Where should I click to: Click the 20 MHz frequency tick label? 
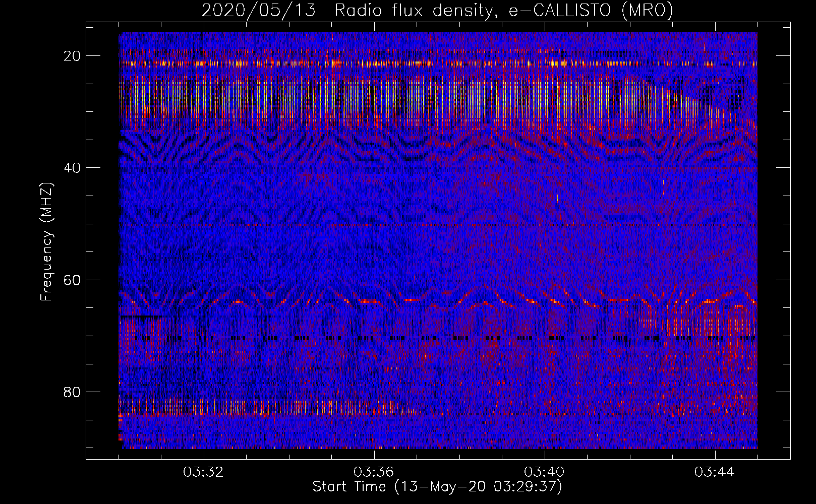73,56
